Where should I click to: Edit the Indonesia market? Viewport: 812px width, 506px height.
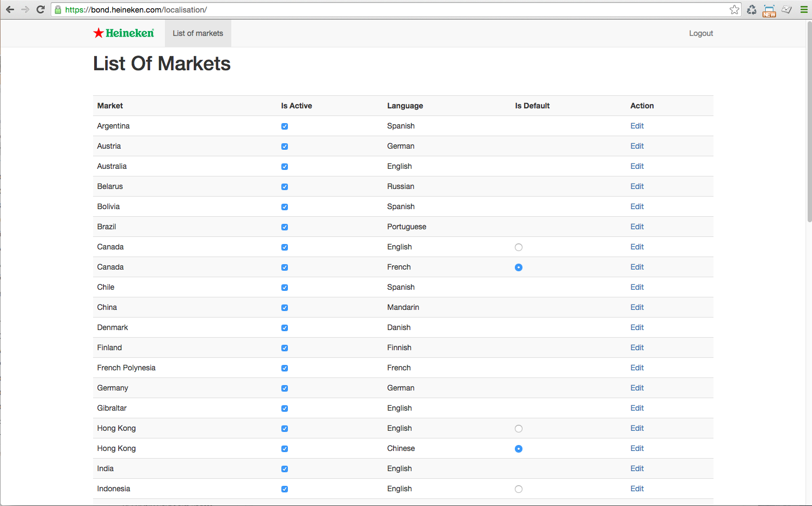[x=637, y=489]
